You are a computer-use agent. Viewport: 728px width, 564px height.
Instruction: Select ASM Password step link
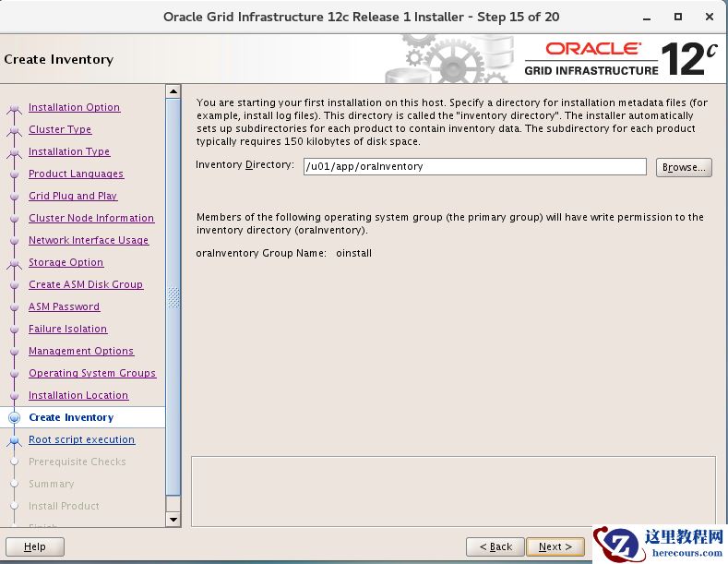click(64, 306)
